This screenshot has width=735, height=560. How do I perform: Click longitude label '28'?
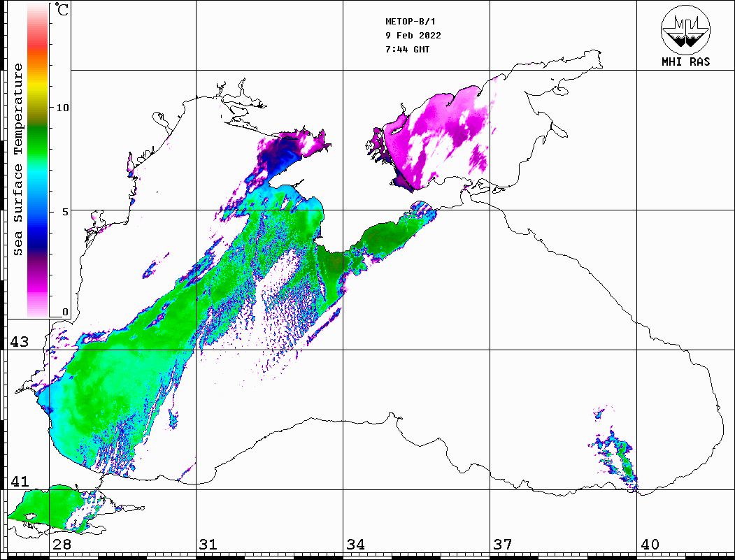62,545
